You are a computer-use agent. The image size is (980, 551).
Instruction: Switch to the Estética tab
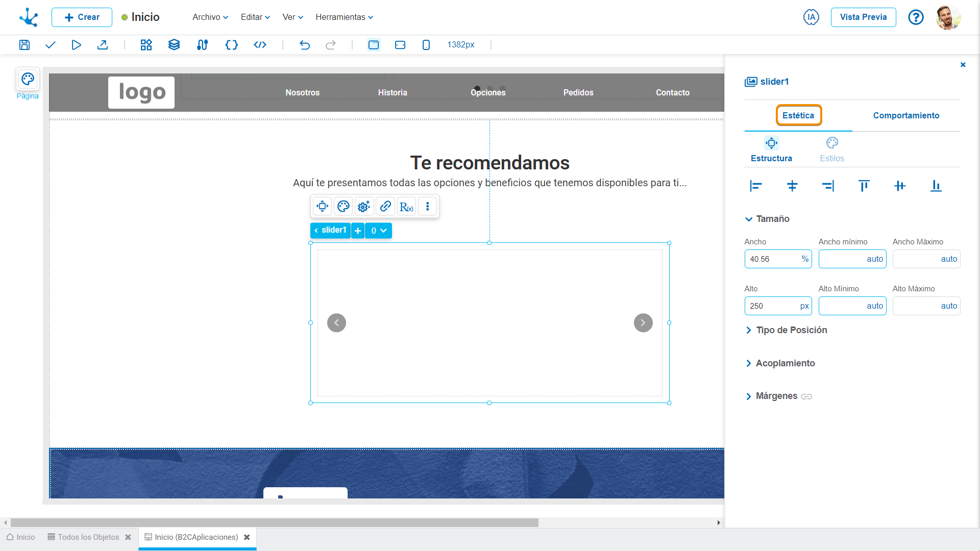[798, 115]
